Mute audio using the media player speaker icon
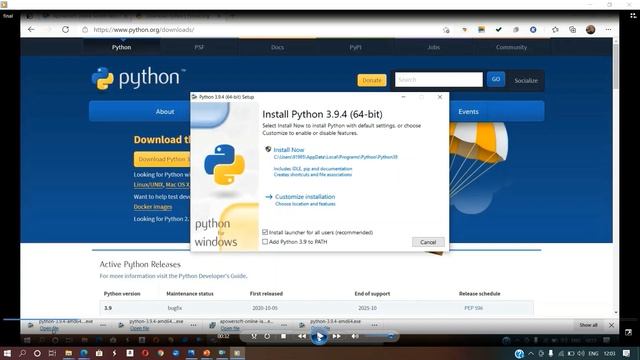The width and height of the screenshot is (640, 360). 355,336
